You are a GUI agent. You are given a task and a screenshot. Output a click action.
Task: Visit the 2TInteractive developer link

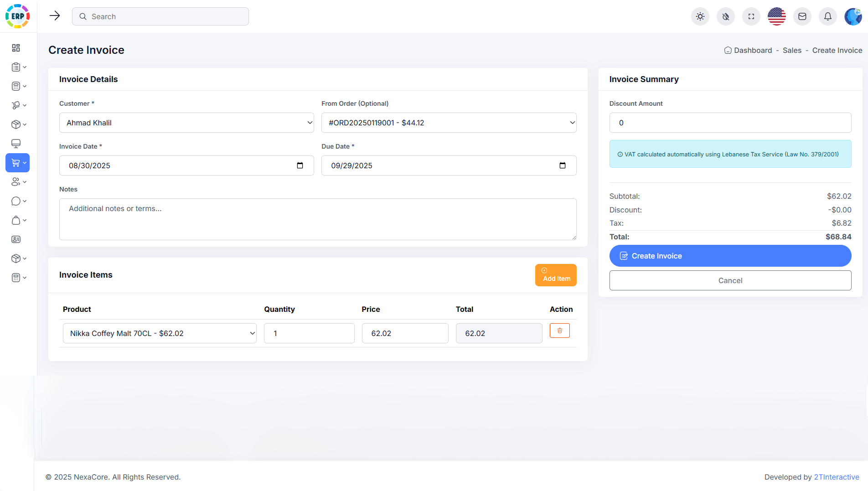837,477
